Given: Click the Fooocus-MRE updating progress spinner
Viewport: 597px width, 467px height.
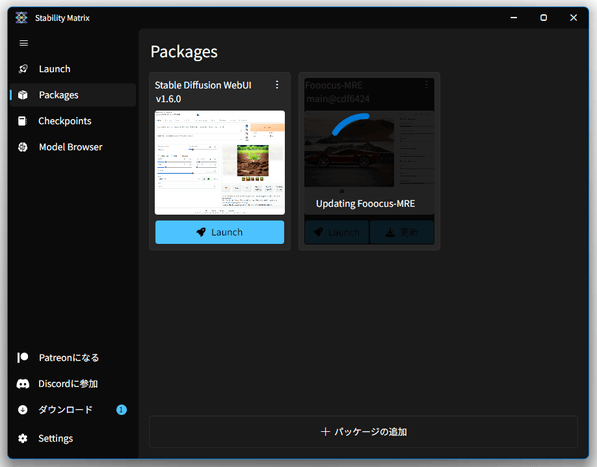Looking at the screenshot, I should click(x=351, y=124).
